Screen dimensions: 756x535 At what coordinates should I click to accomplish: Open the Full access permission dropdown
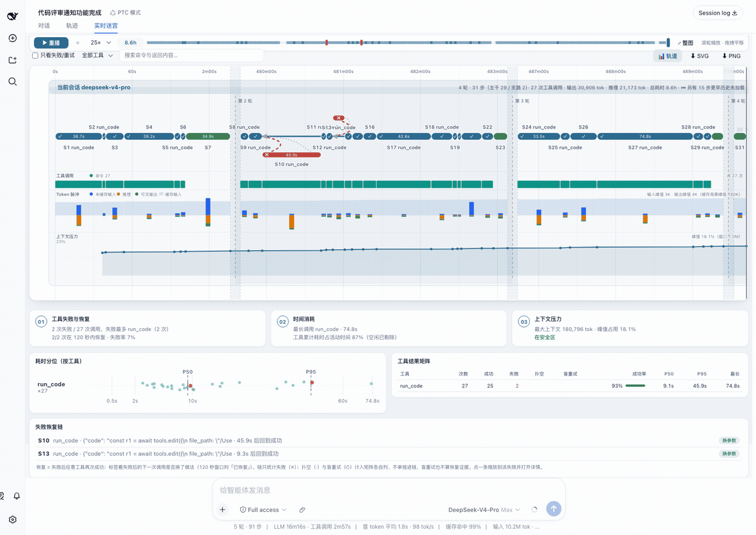(x=263, y=510)
